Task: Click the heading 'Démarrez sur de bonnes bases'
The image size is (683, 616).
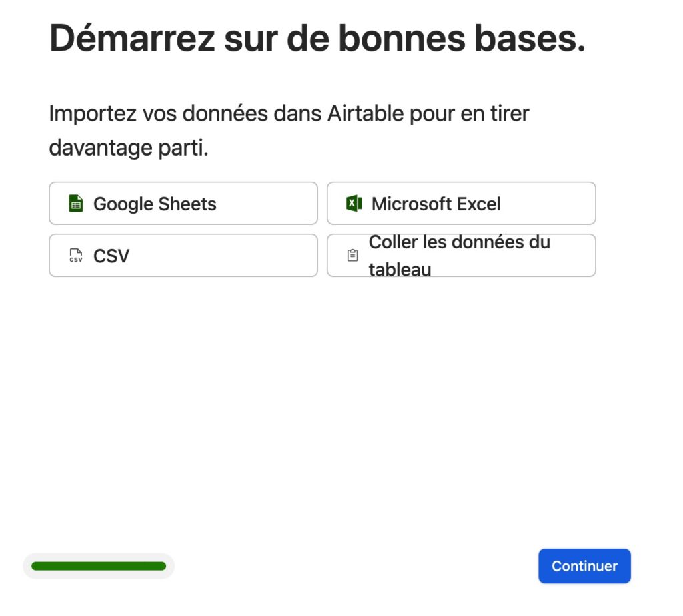Action: [317, 38]
